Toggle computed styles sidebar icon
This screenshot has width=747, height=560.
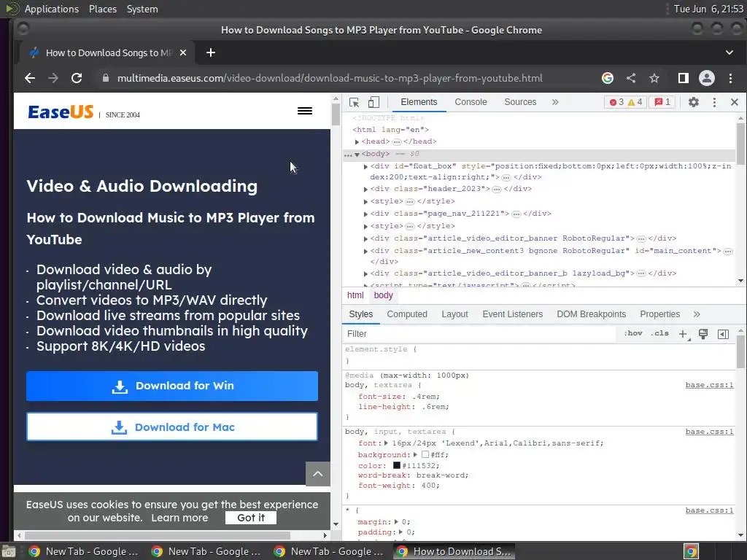[x=723, y=334]
